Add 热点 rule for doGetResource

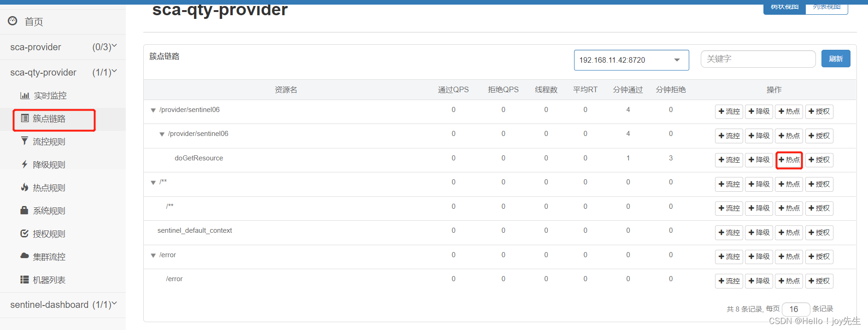coord(789,160)
